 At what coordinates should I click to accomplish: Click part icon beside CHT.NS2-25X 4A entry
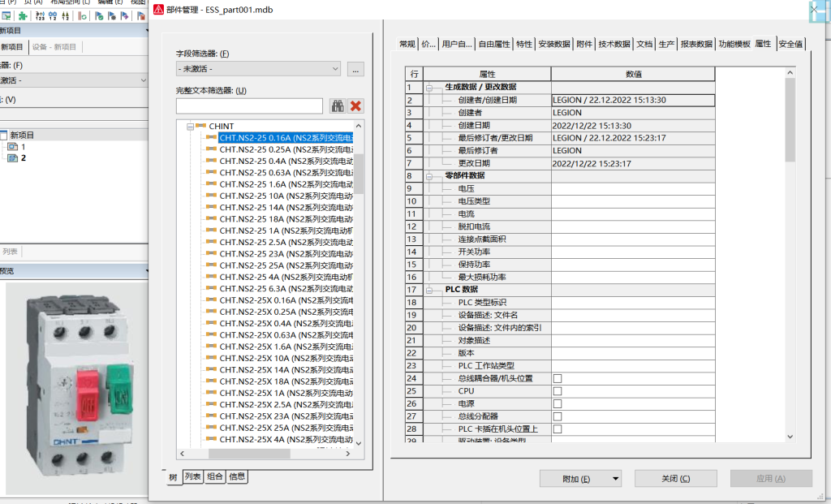point(212,439)
